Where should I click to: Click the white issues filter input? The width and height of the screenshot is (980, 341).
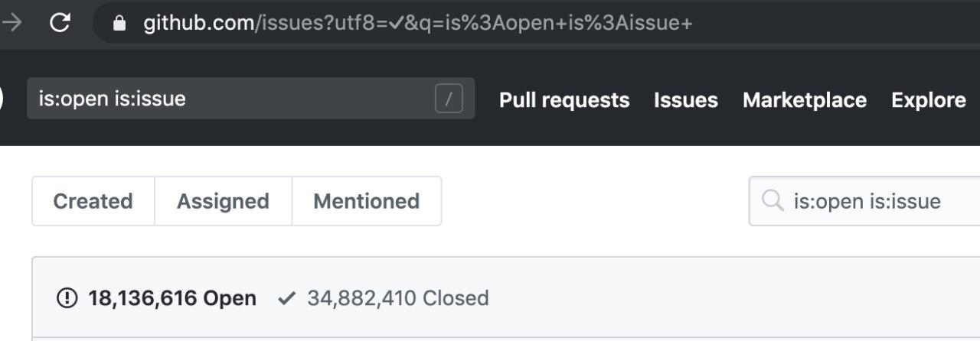[880, 201]
